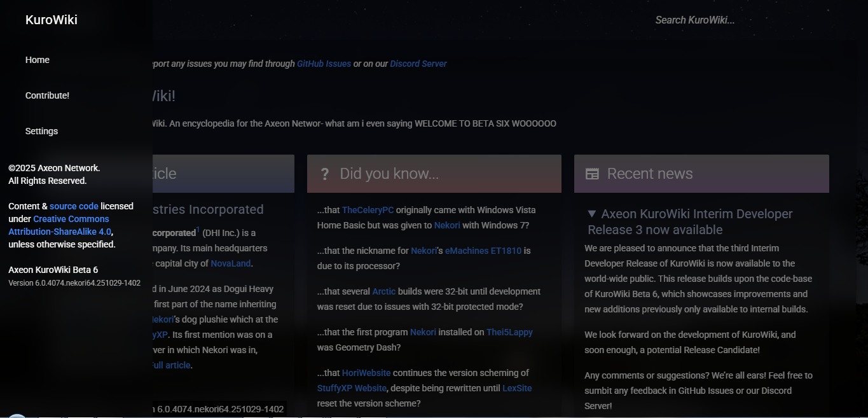Click the newspaper icon beside Recent news
Viewport: 868px width, 418px height.
point(592,174)
